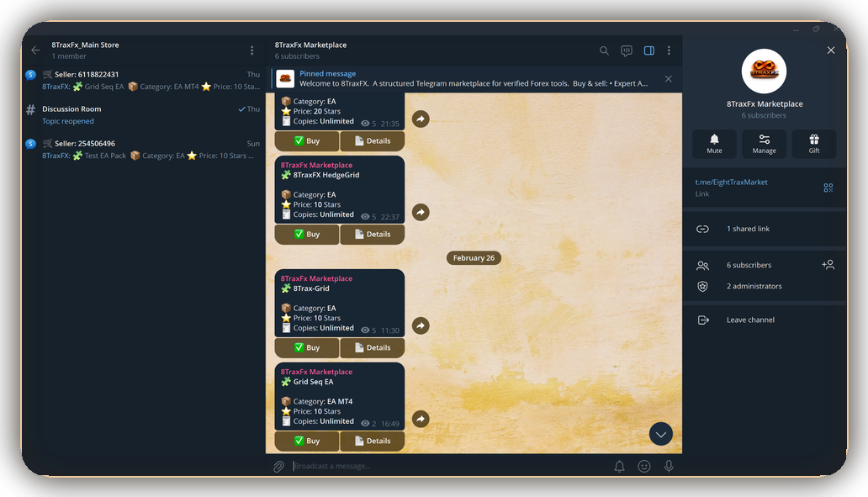Viewport: 868px width, 497px height.
Task: Click the Manage channel button
Action: [x=764, y=144]
